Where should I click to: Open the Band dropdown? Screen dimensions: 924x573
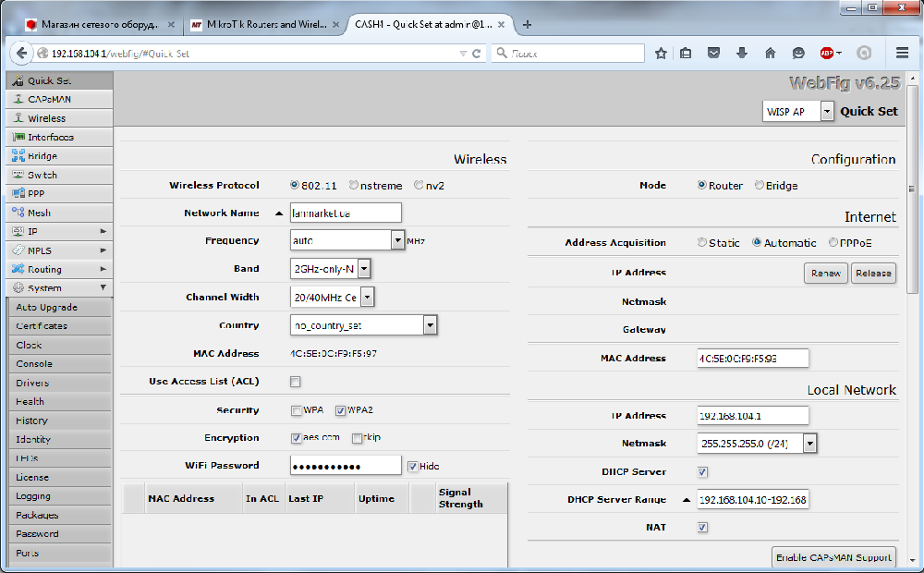click(364, 269)
